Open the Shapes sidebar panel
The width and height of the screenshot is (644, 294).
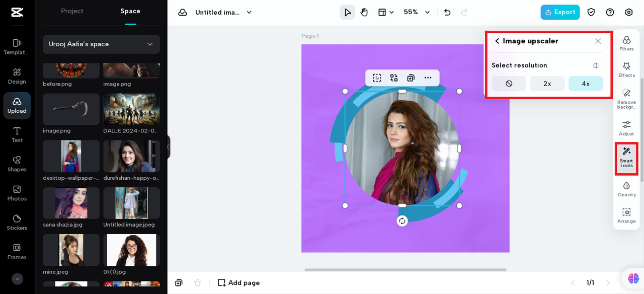point(17,164)
